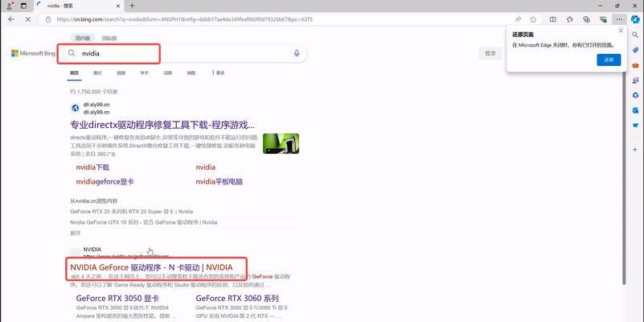
Task: Open the GeForce RTX 3050 显卡 sublink
Action: 117,299
